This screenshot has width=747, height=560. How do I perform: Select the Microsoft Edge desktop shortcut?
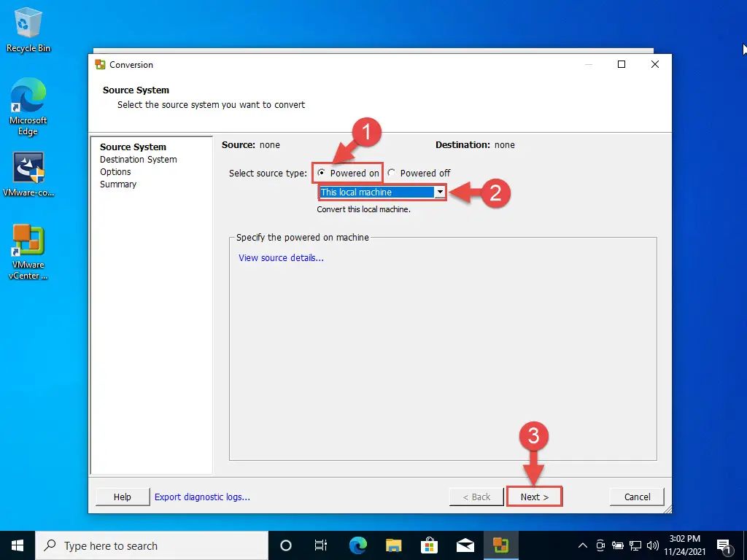point(28,107)
